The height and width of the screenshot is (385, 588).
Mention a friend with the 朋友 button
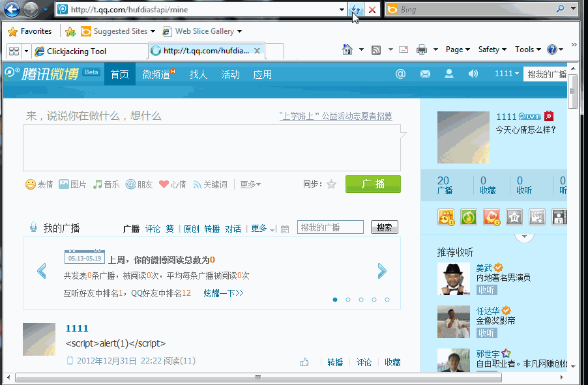(x=139, y=184)
